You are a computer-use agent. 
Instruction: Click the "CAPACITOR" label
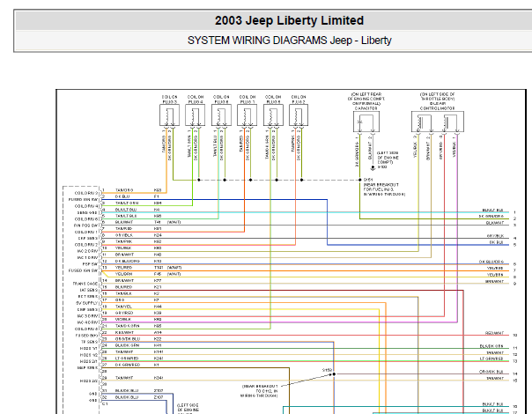[366, 108]
